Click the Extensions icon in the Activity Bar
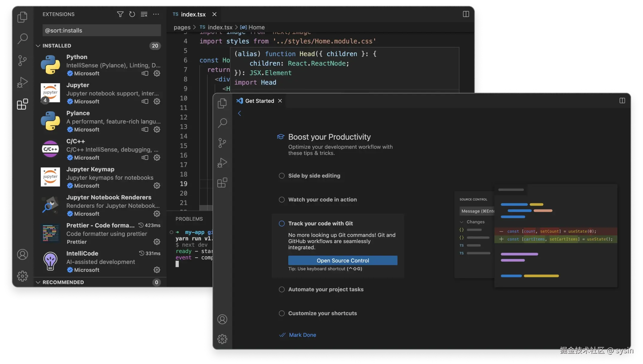The image size is (643, 364). (22, 104)
